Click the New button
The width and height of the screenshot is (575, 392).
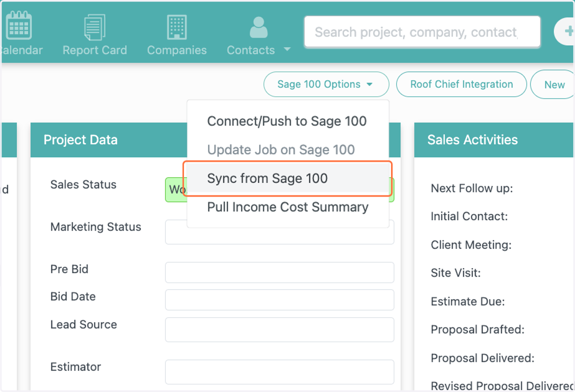tap(553, 85)
